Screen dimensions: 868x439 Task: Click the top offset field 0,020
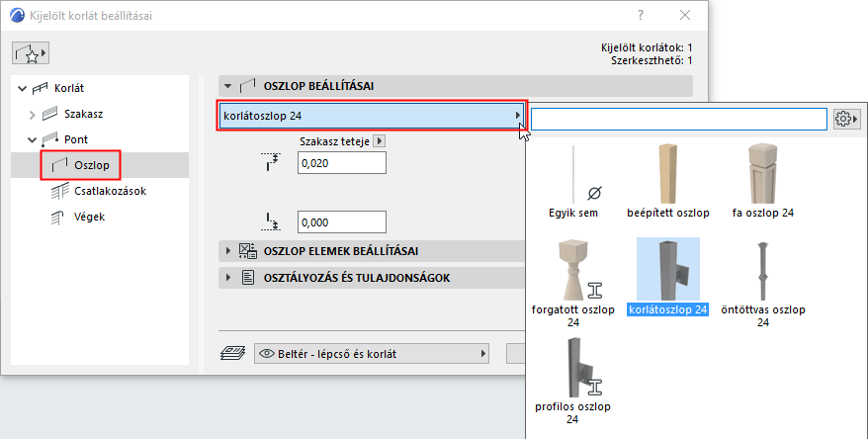pos(341,163)
